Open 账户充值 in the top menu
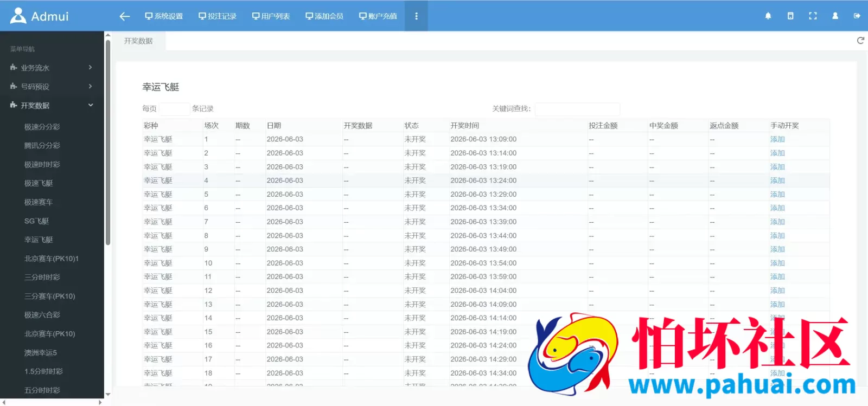868x406 pixels. click(378, 16)
